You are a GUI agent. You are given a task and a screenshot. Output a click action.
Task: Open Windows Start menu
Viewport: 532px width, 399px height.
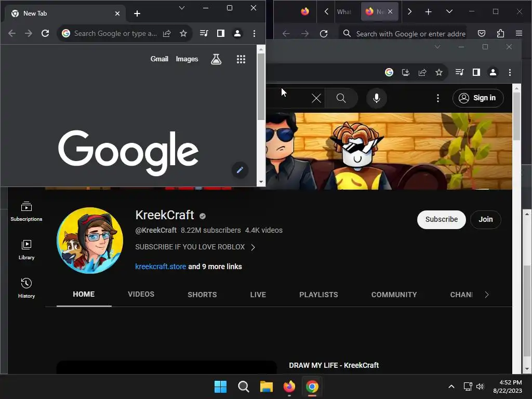tap(220, 387)
